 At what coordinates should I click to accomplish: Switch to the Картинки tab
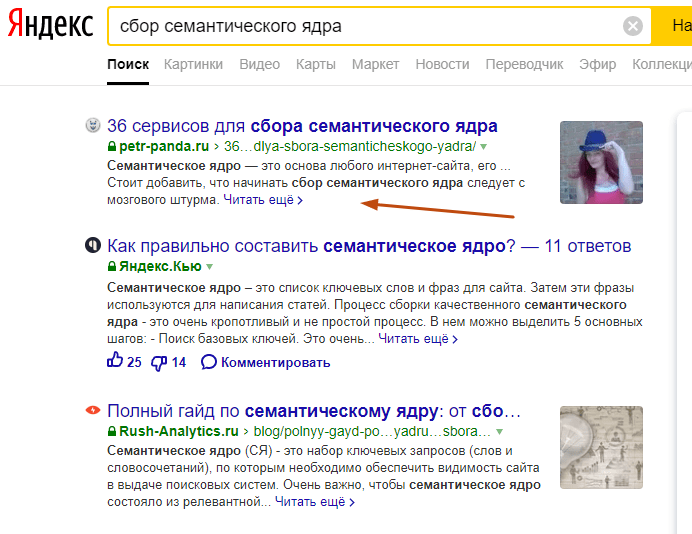pos(193,64)
